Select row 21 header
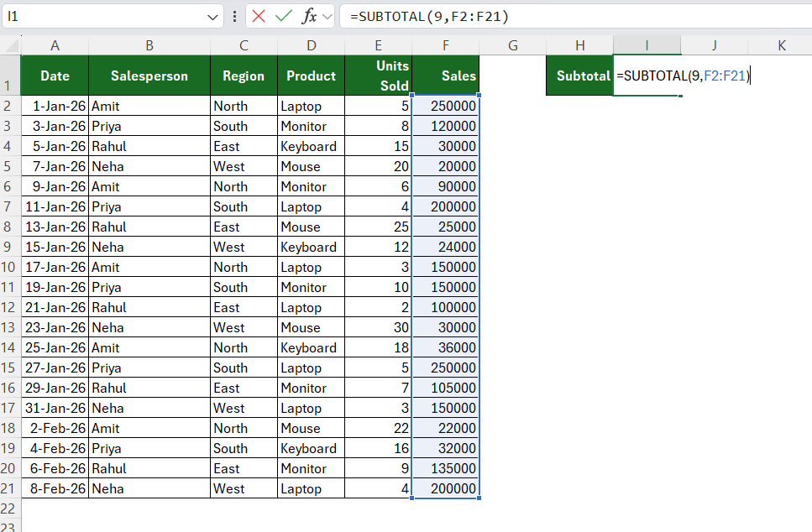812x532 pixels. (10, 488)
